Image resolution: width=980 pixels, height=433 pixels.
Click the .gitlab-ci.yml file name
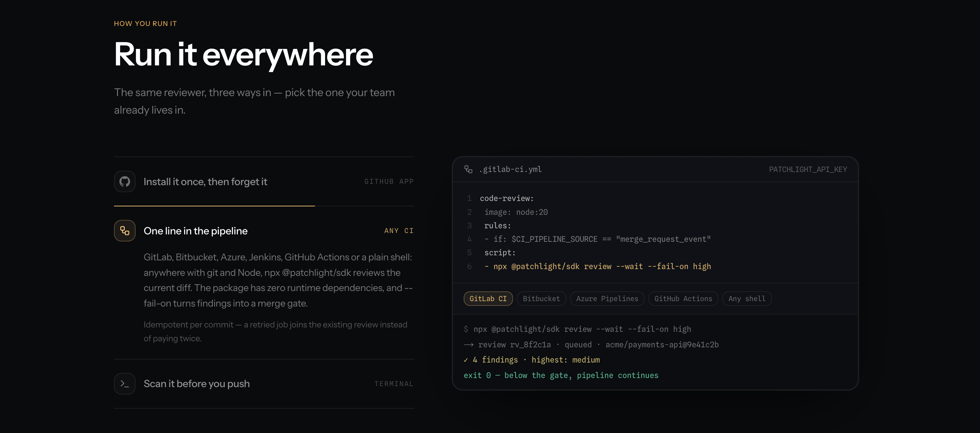point(510,169)
